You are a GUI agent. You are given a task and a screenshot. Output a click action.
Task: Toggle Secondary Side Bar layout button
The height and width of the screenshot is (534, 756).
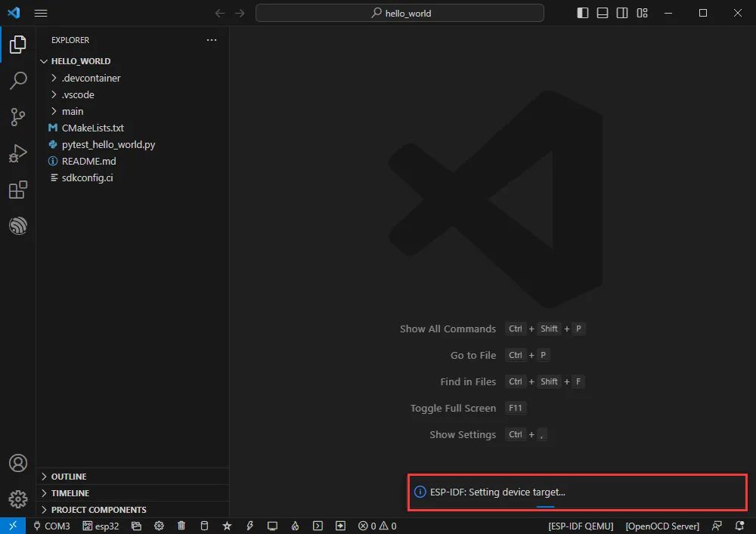click(622, 13)
